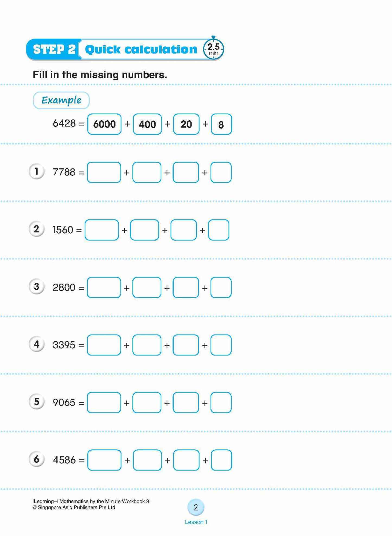392x536 pixels.
Task: Click the example box containing 6000
Action: [104, 124]
